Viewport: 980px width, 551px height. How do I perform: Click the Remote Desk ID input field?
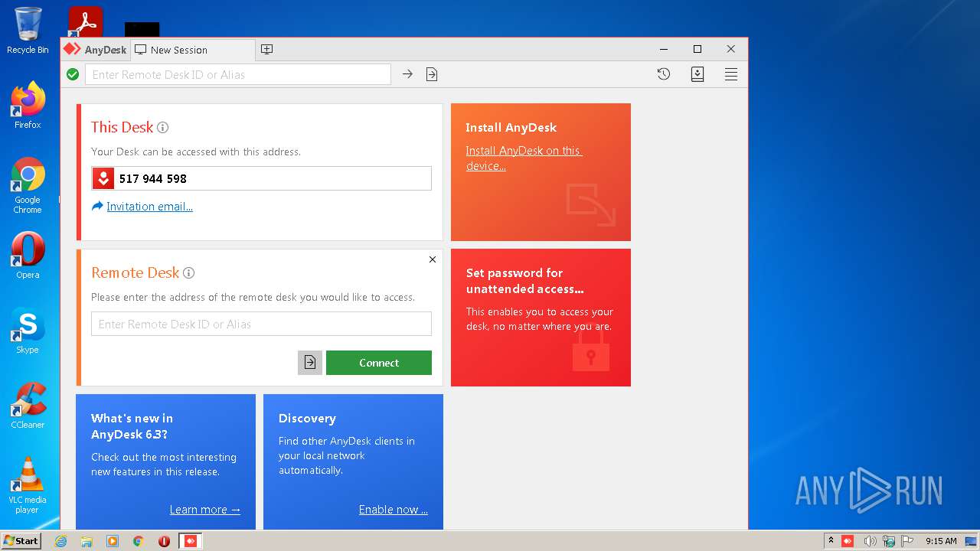pyautogui.click(x=261, y=324)
